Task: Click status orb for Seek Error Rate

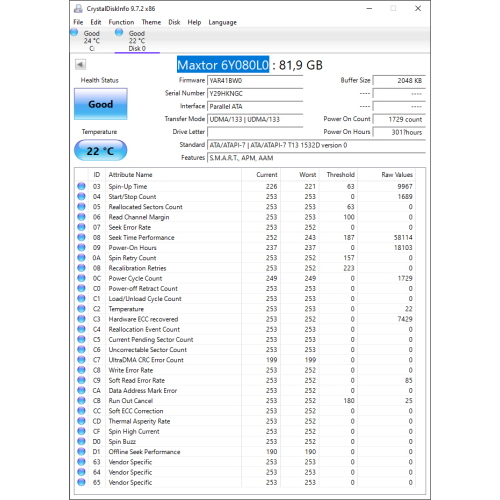Action: click(x=81, y=227)
